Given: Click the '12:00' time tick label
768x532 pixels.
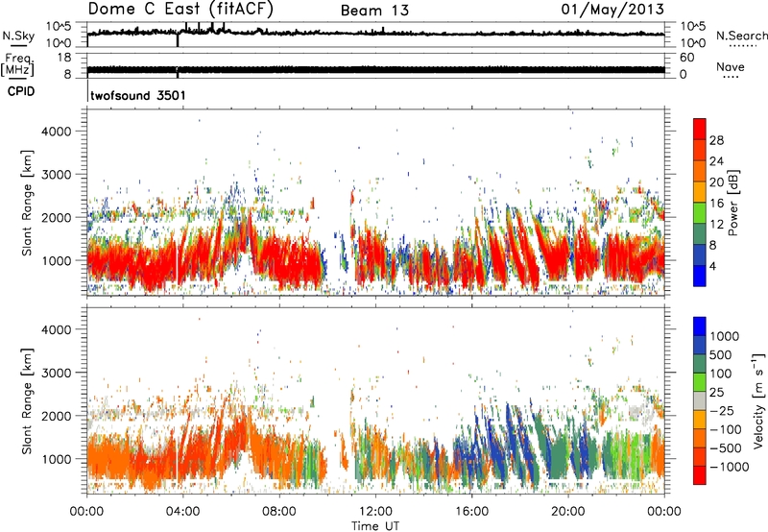Looking at the screenshot, I should [x=375, y=512].
